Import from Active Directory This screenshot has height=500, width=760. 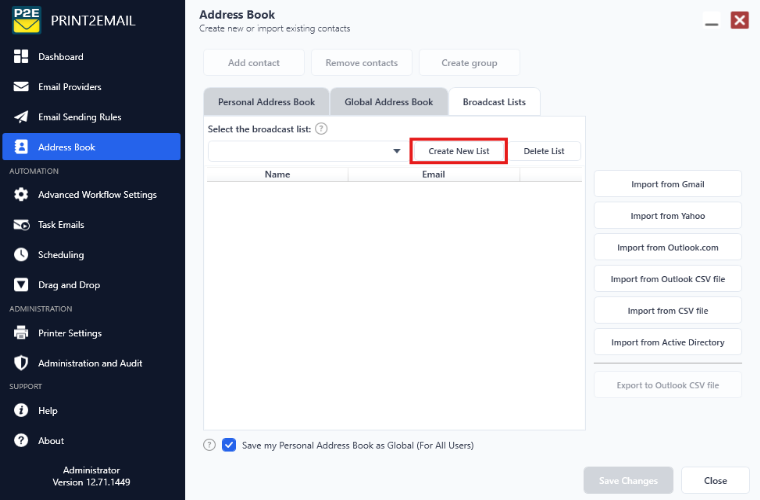pos(667,342)
